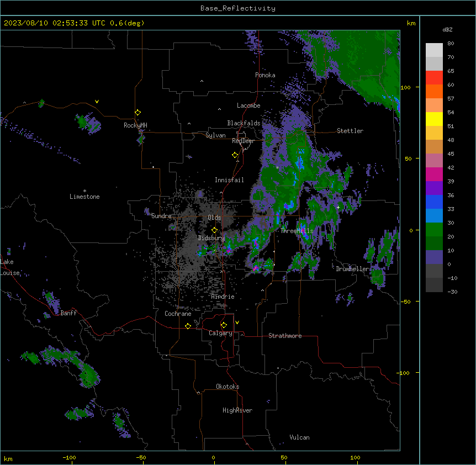Click the -100 tick on bottom horizontal axis

(69, 457)
